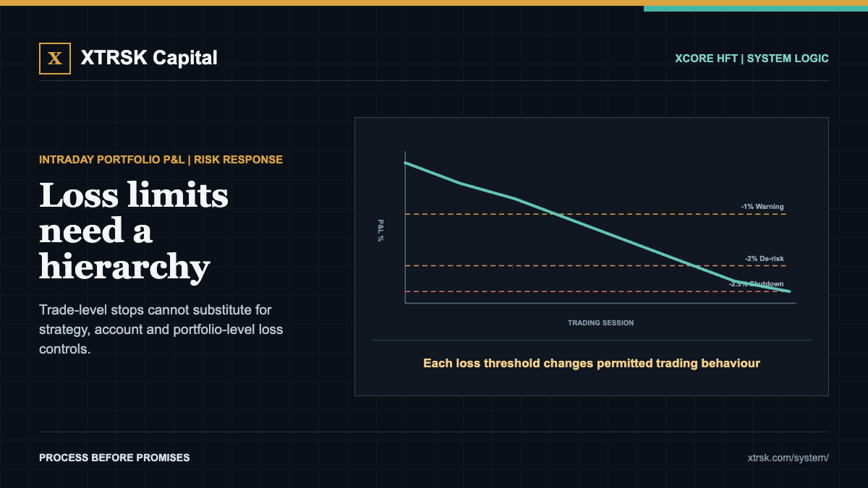The width and height of the screenshot is (868, 488).
Task: Click the red dashed shutdown threshold line
Action: [x=564, y=291]
